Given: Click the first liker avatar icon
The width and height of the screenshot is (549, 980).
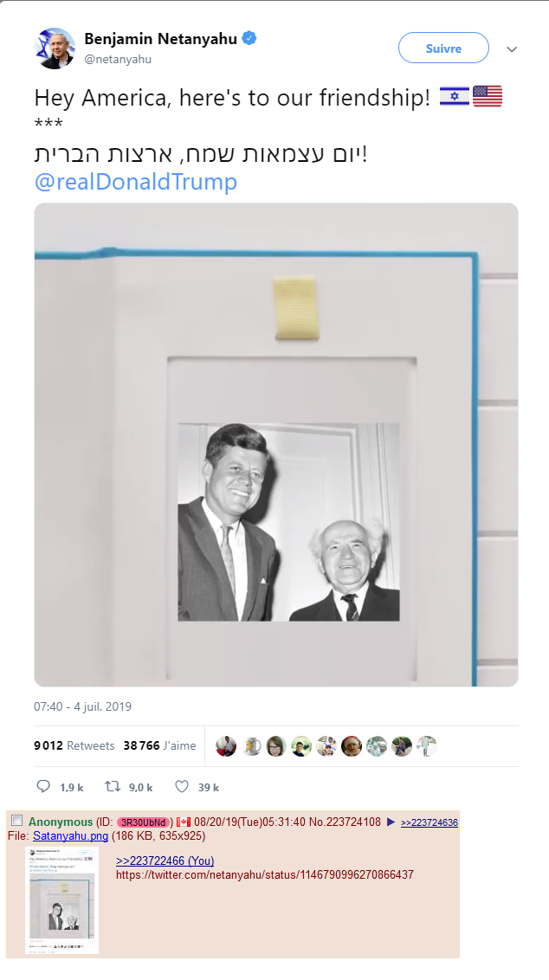Looking at the screenshot, I should (226, 745).
